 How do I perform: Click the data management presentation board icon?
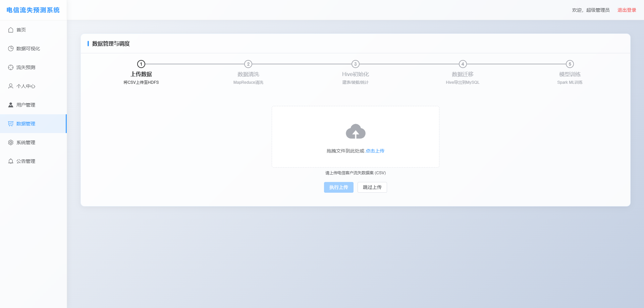pos(11,124)
